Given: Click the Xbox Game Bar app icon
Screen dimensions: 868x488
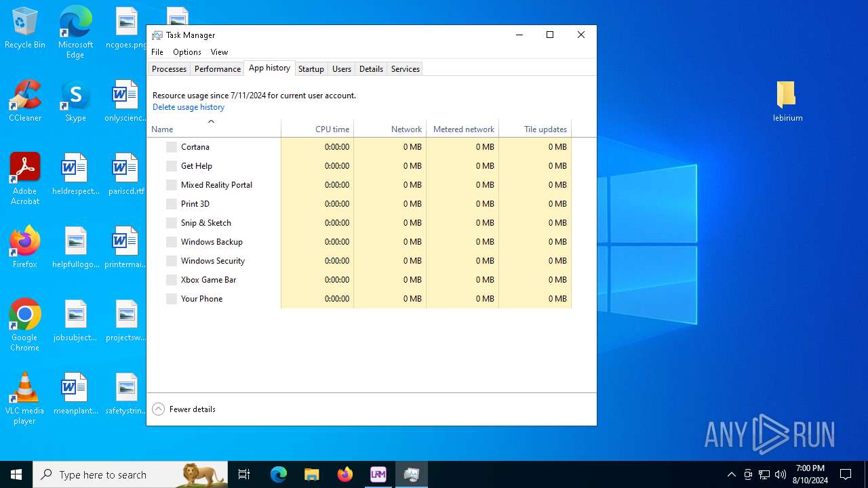Looking at the screenshot, I should coord(172,280).
